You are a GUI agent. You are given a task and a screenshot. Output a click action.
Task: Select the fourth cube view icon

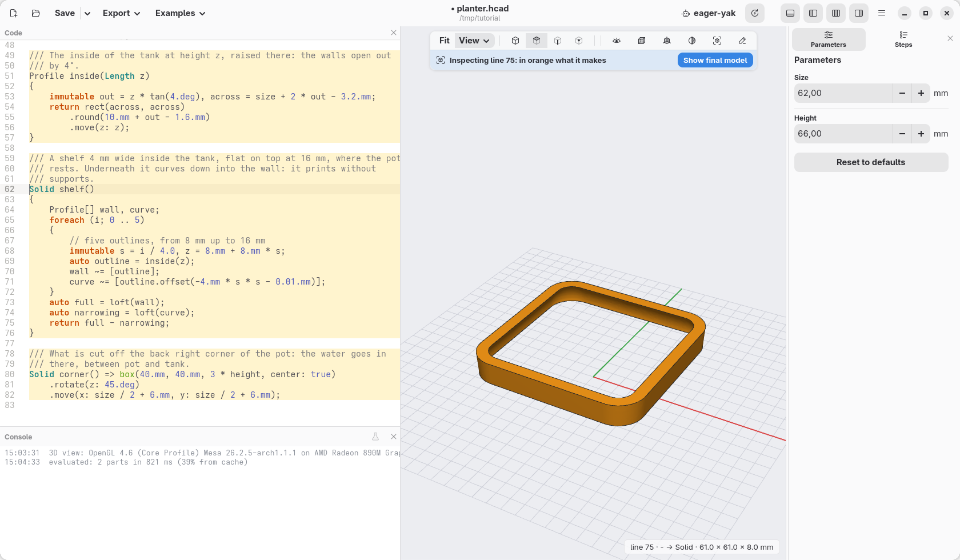(x=579, y=41)
